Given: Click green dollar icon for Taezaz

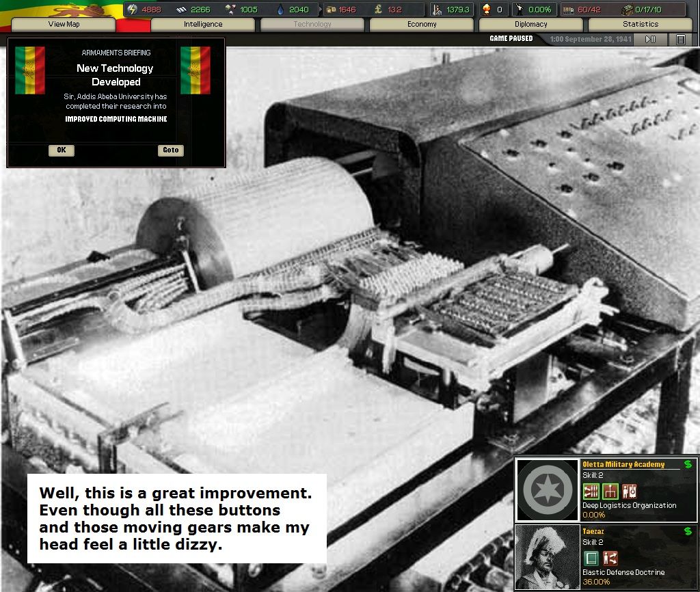Looking at the screenshot, I should (688, 531).
